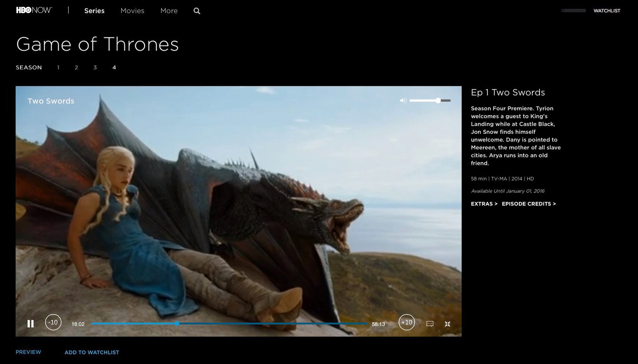This screenshot has height=364, width=638.
Task: Pause the video playback
Action: click(x=30, y=324)
